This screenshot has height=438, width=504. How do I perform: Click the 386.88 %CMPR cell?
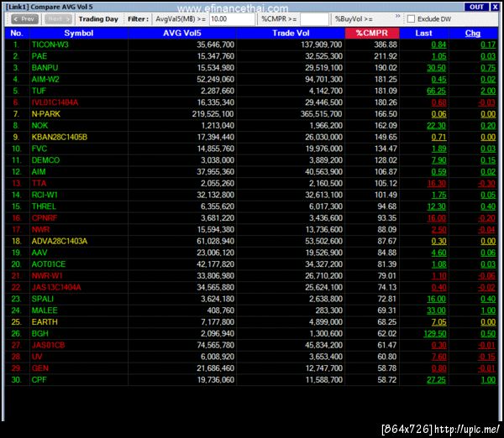386,44
